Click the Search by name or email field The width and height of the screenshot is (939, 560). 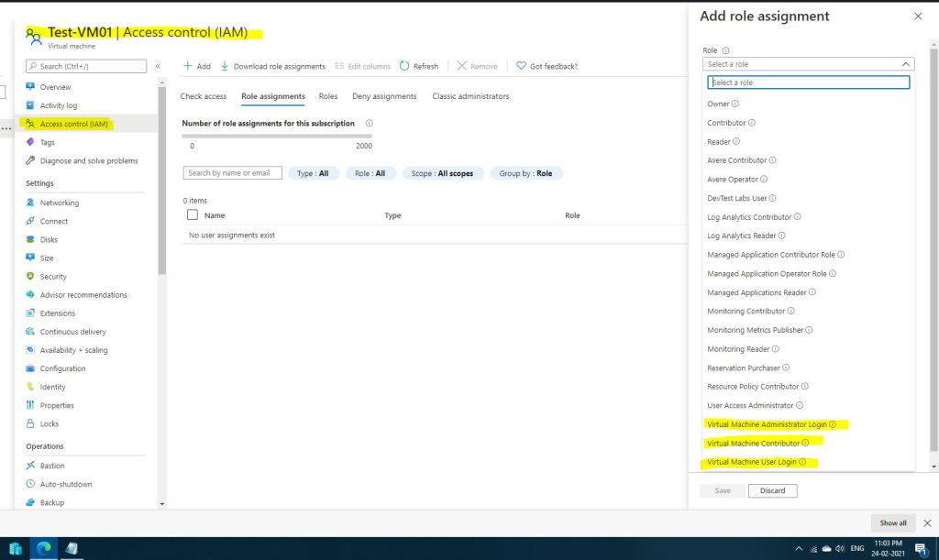click(x=233, y=173)
